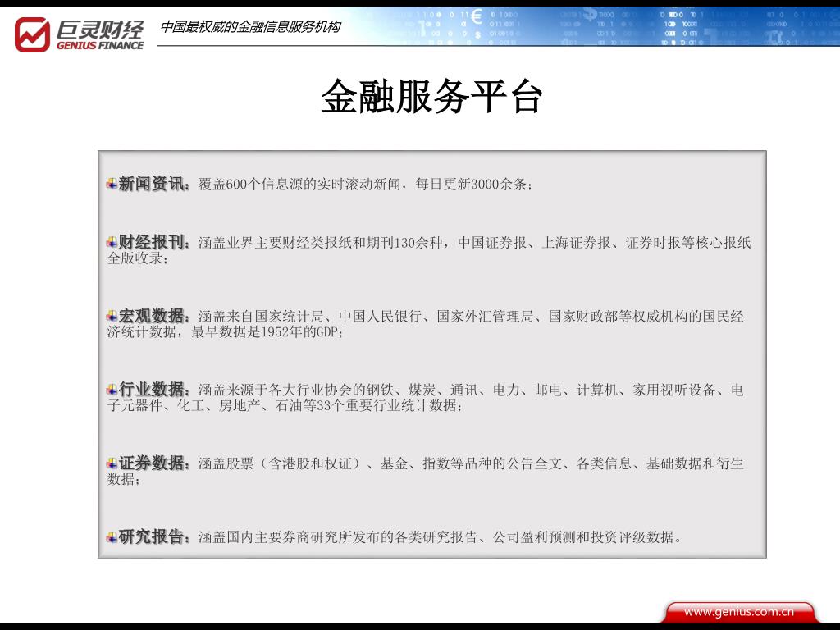Viewport: 840px width, 630px height.
Task: Select the heading 新闻资讯
Action: point(152,184)
